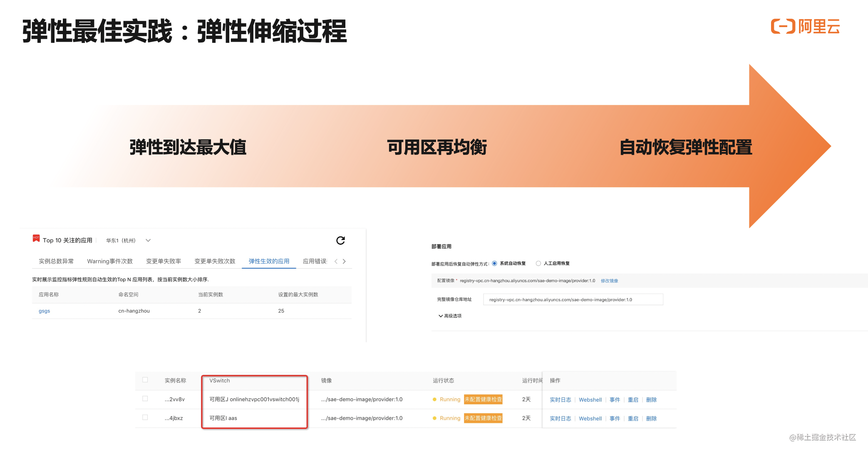The height and width of the screenshot is (453, 868).
Task: Open the 应用错误 tab
Action: click(315, 261)
